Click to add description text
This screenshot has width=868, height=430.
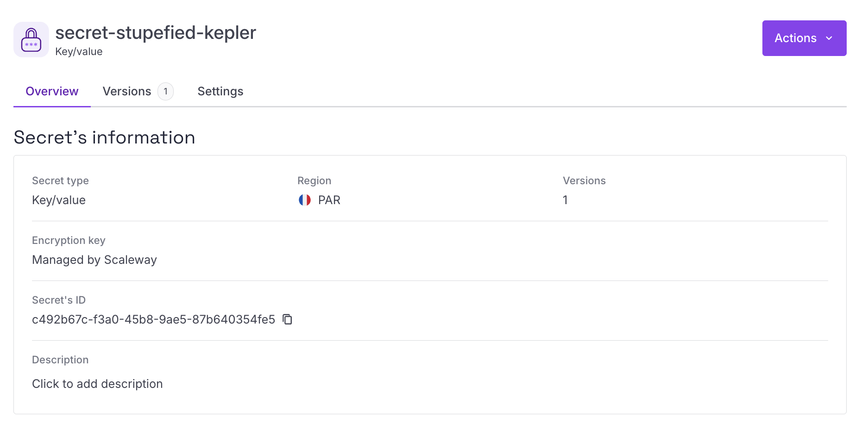97,384
